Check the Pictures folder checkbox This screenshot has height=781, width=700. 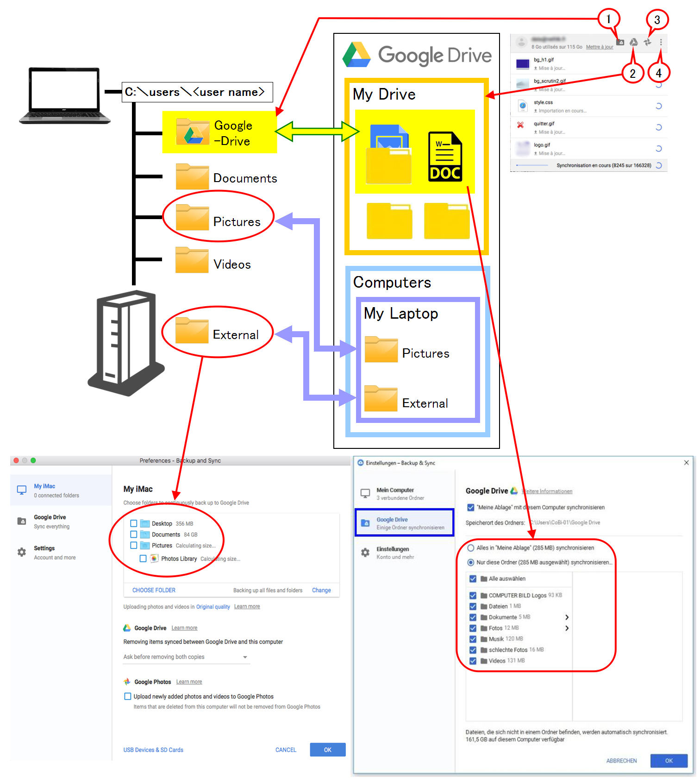(134, 546)
